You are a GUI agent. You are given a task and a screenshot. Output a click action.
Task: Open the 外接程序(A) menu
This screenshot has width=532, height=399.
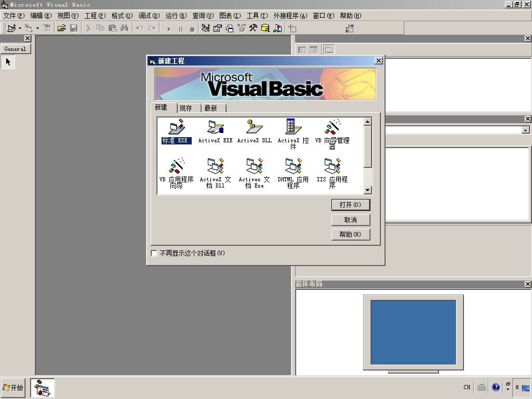290,16
